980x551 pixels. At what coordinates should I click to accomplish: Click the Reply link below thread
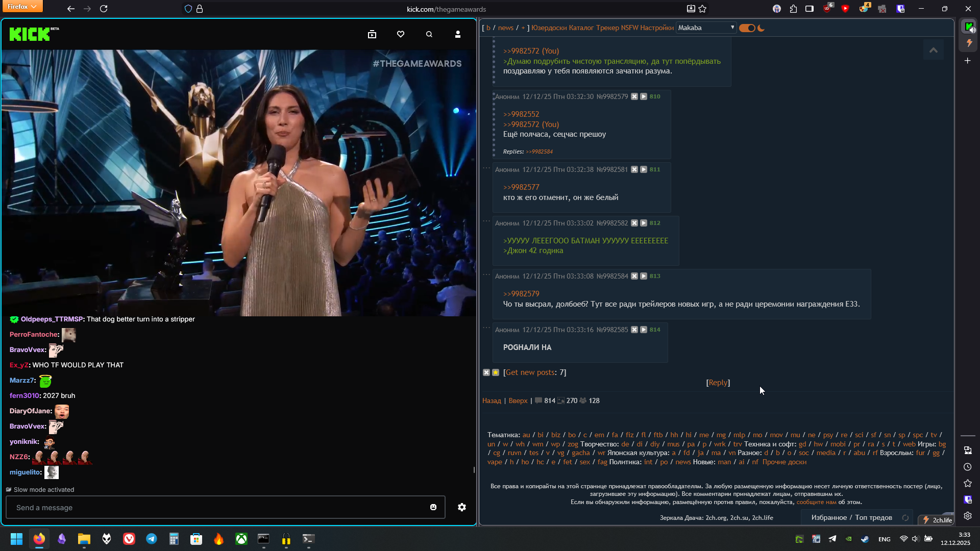718,383
